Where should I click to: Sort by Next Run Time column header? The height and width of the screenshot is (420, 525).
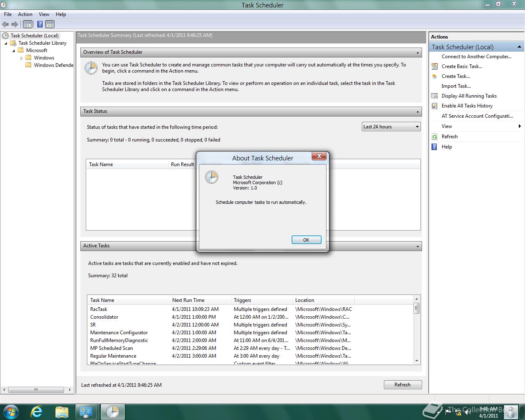coord(200,300)
